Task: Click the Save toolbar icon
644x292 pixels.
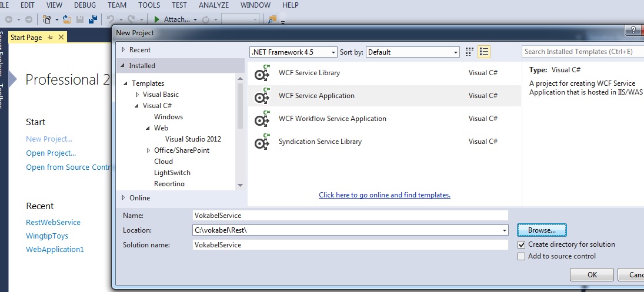Action: click(80, 19)
